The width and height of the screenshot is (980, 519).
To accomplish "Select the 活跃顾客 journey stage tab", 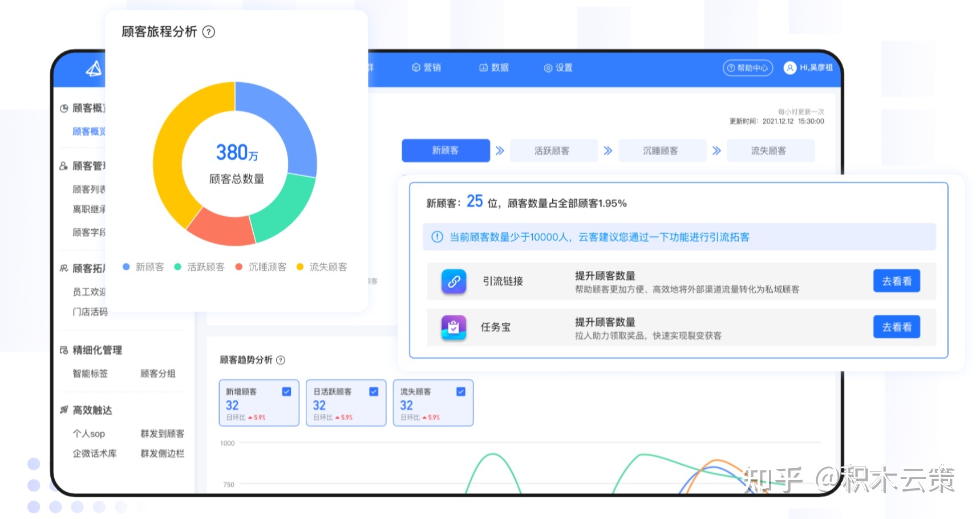I will point(554,151).
